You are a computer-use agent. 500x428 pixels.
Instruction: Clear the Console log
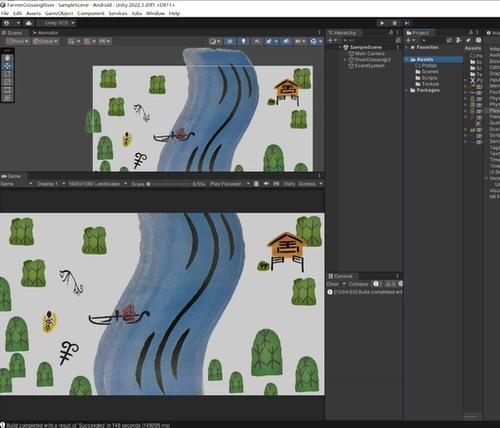pyautogui.click(x=333, y=284)
